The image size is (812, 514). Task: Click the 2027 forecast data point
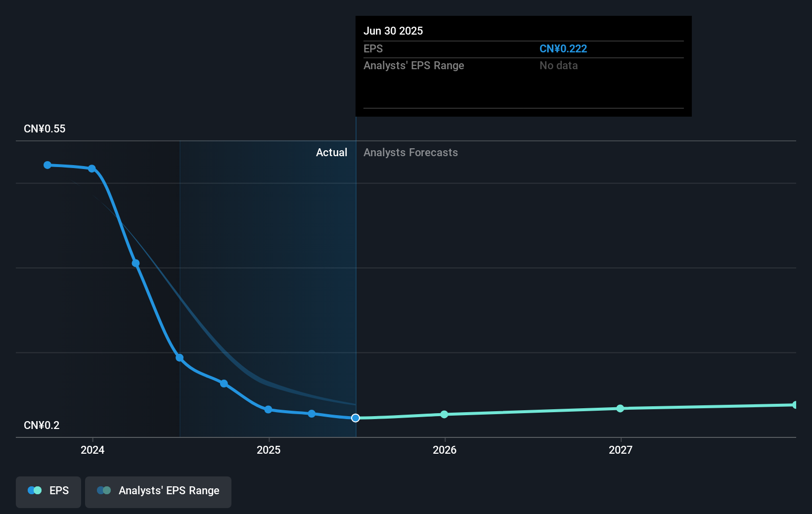tap(620, 408)
